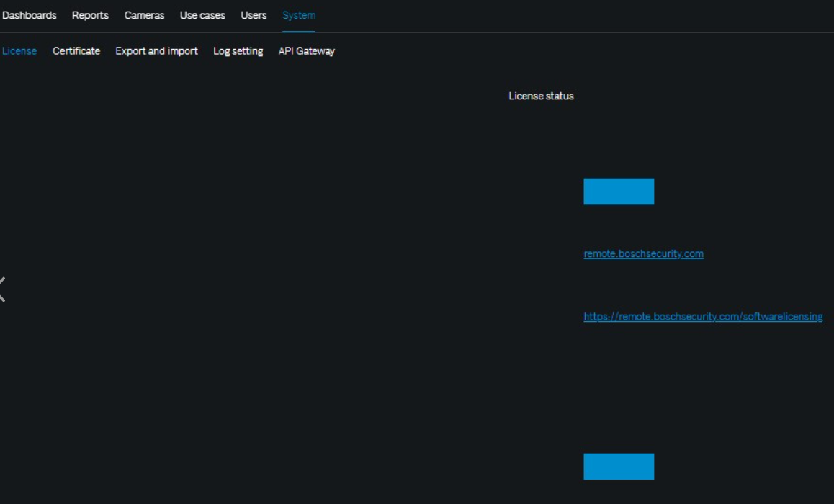Select the Users tab
Screen dimensions: 834x504
254,15
